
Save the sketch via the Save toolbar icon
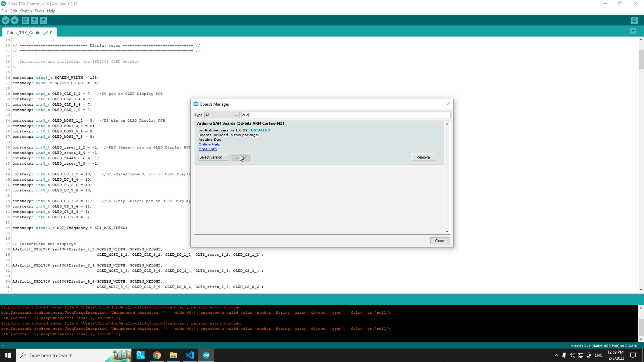43,20
